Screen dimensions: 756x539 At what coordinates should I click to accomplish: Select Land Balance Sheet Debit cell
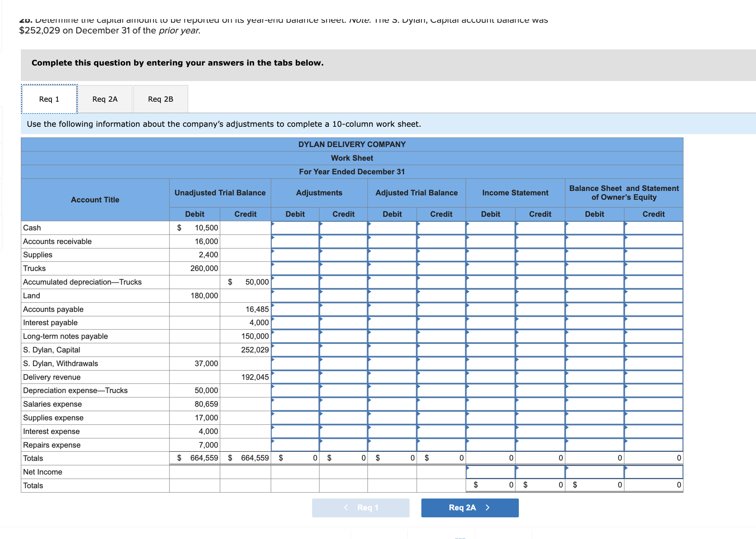pos(595,295)
